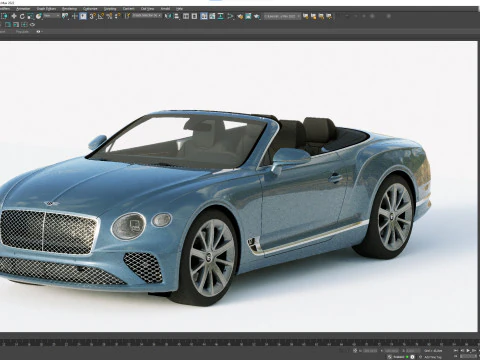Click Edit Named Selection Sets icon
Screen dimensions: 480x360
[127, 16]
